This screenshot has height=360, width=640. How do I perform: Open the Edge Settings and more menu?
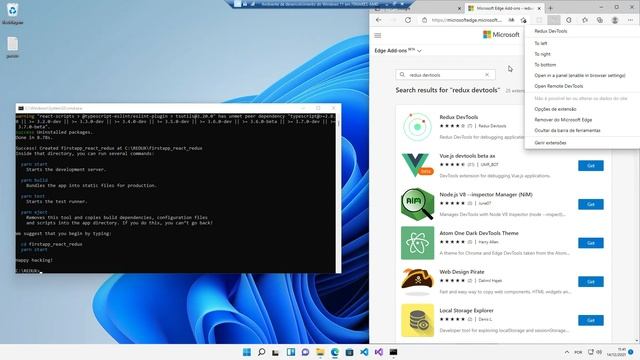pyautogui.click(x=630, y=20)
